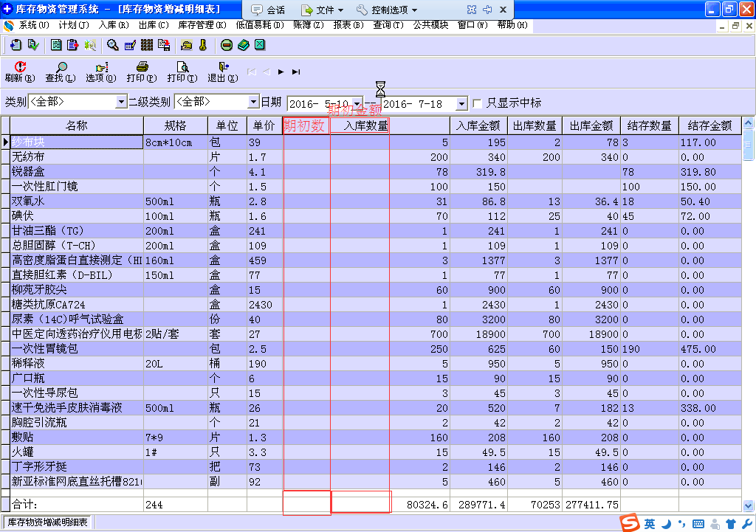Click the 会话 button in session bar
The height and width of the screenshot is (532, 756).
[x=269, y=10]
